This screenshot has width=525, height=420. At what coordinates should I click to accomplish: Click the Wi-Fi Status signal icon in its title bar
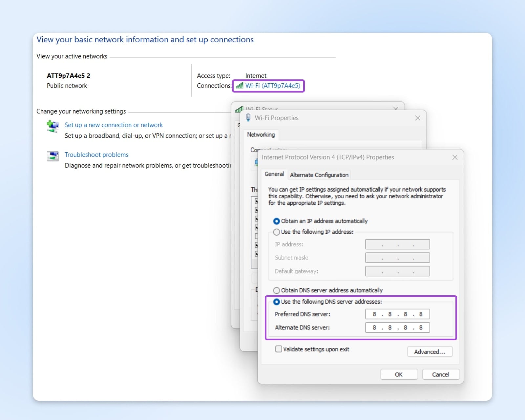(x=239, y=109)
